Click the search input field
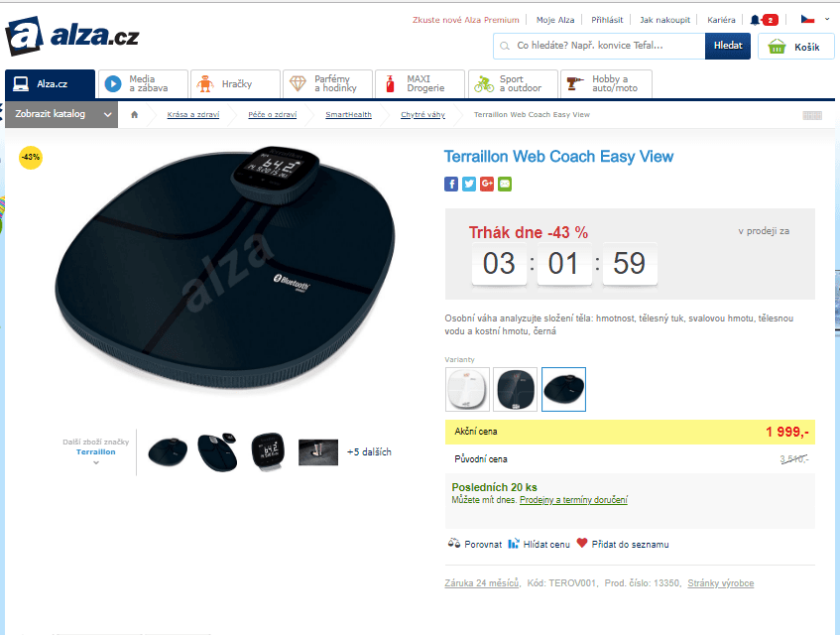The height and width of the screenshot is (635, 840). 599,46
